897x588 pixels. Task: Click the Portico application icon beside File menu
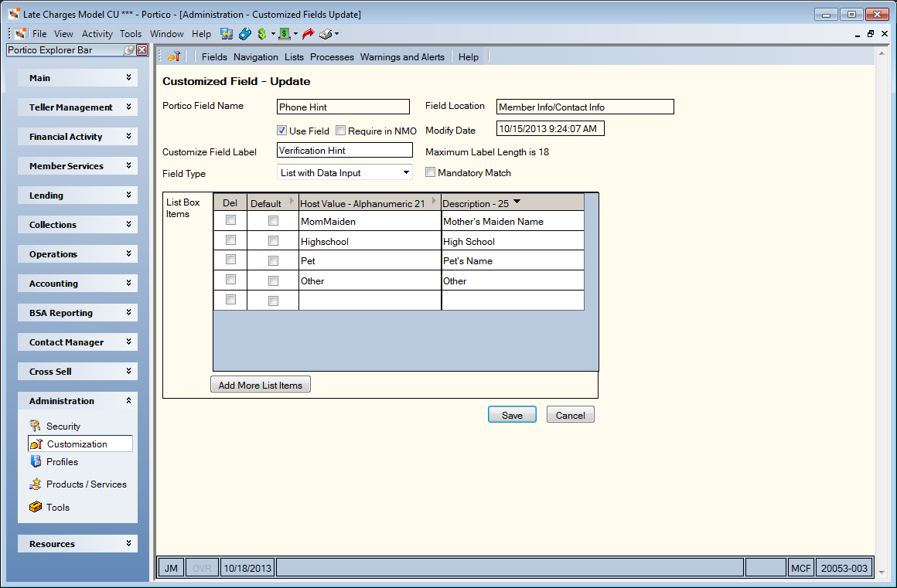coord(21,34)
